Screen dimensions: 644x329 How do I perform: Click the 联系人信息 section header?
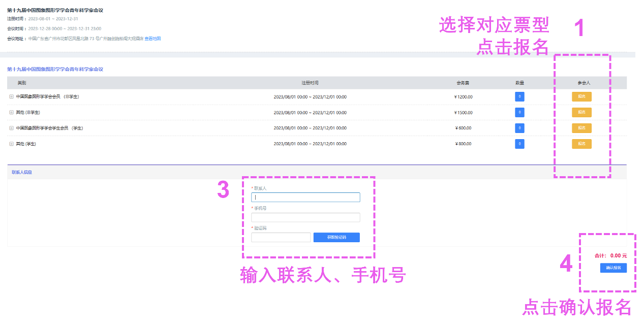pyautogui.click(x=22, y=172)
